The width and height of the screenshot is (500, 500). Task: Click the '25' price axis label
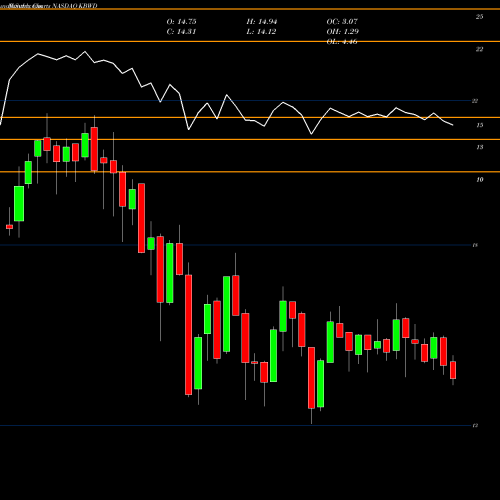click(479, 17)
